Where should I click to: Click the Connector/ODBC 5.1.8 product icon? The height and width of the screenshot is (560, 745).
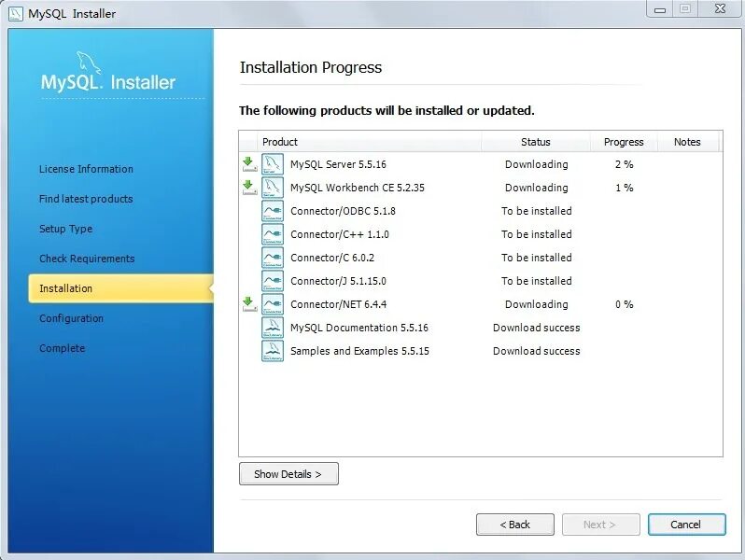273,210
